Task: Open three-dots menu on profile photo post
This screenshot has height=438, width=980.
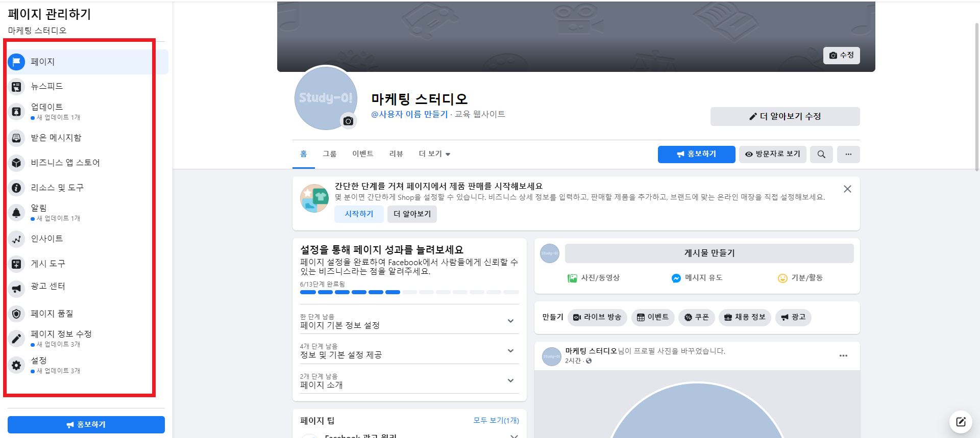Action: click(x=843, y=356)
